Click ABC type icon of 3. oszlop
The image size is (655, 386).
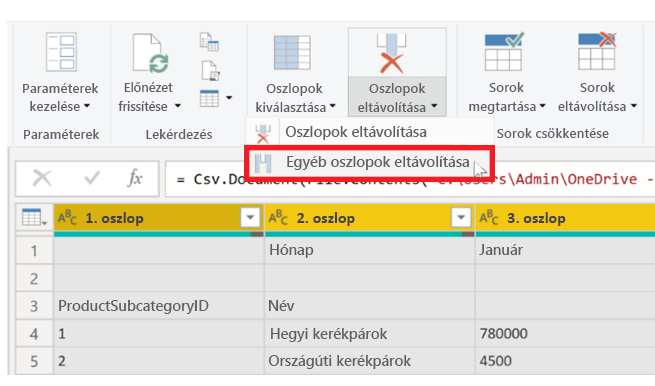pos(489,218)
